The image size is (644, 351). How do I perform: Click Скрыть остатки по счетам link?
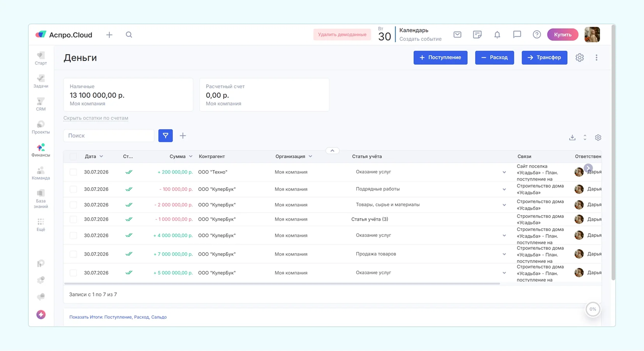(96, 118)
